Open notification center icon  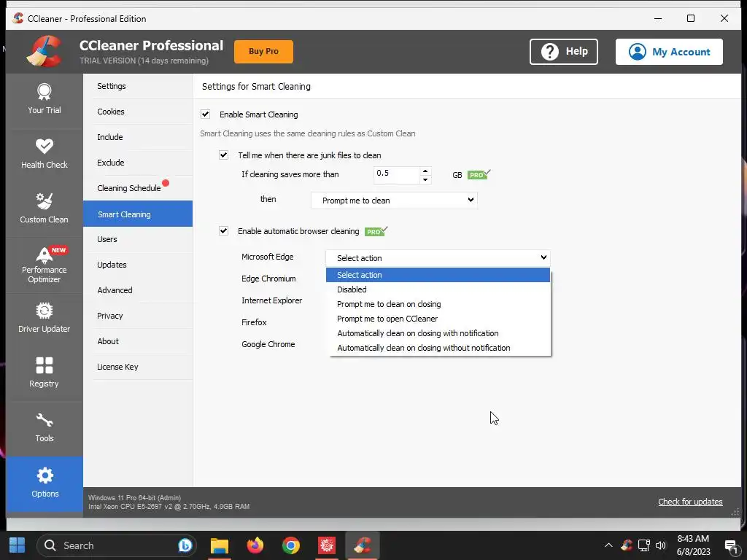[x=731, y=546]
